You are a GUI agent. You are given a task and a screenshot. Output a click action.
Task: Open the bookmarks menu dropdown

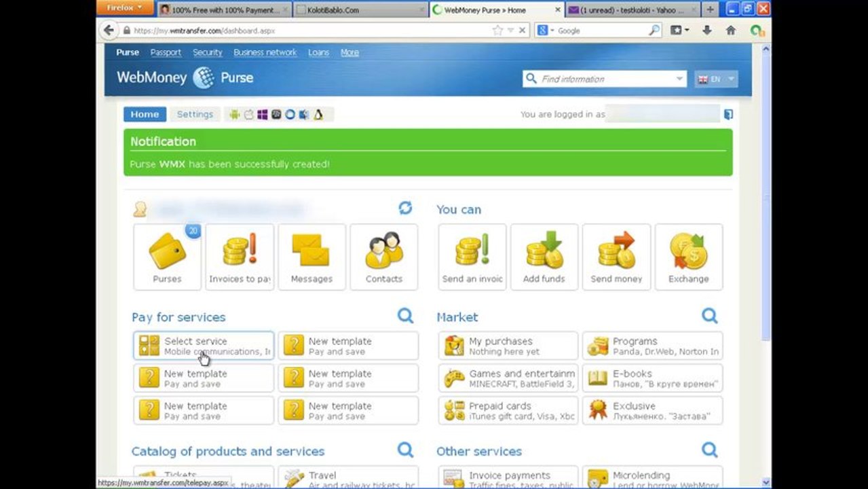(679, 31)
